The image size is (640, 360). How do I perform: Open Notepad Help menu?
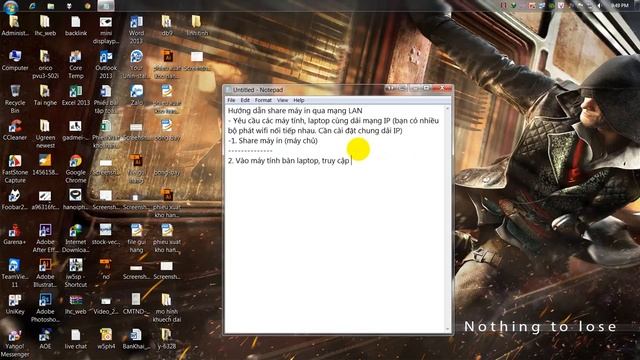tap(299, 100)
